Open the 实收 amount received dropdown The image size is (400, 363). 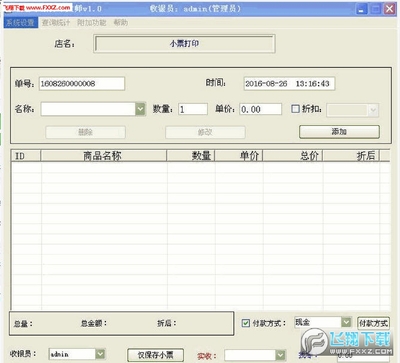(x=281, y=355)
